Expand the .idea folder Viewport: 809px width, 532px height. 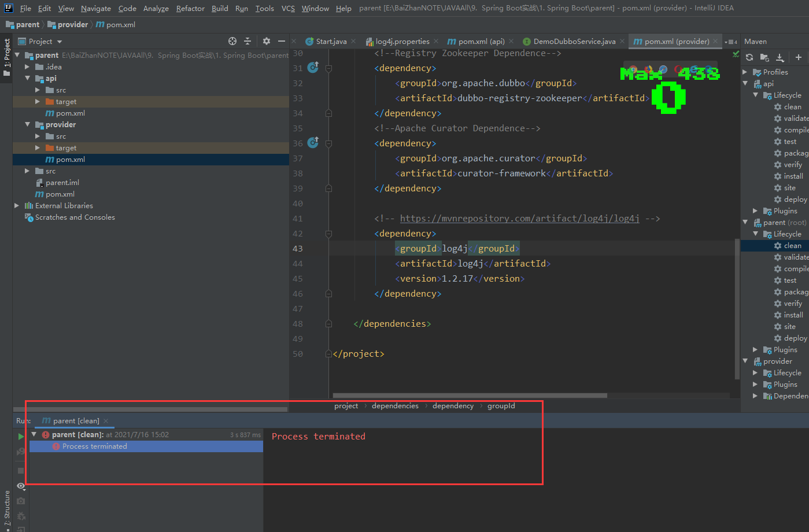(x=27, y=67)
